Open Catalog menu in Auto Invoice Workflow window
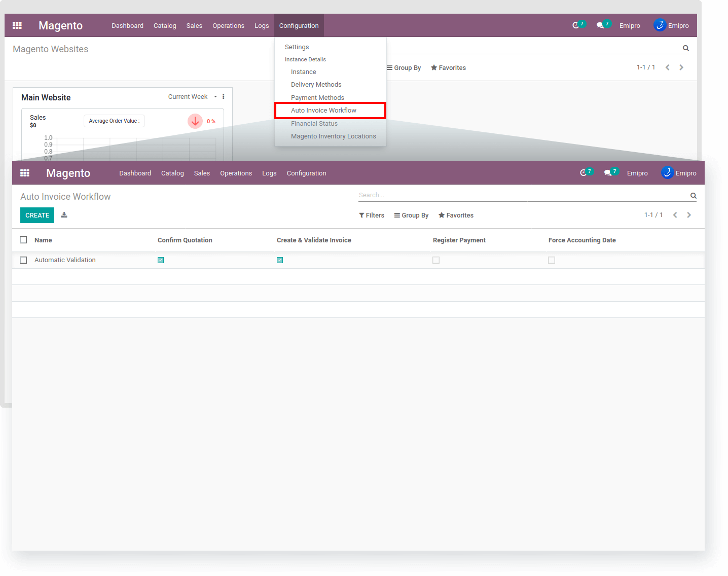Image resolution: width=728 pixels, height=576 pixels. tap(172, 173)
